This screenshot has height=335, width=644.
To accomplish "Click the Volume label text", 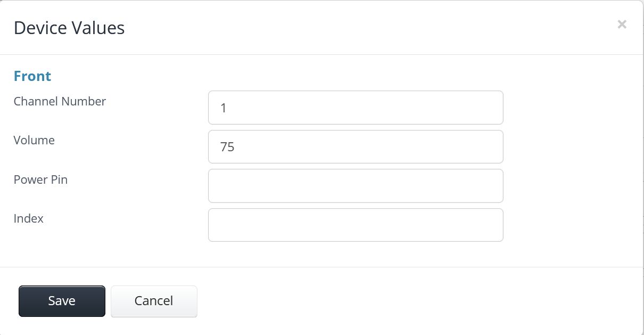I will (x=34, y=140).
